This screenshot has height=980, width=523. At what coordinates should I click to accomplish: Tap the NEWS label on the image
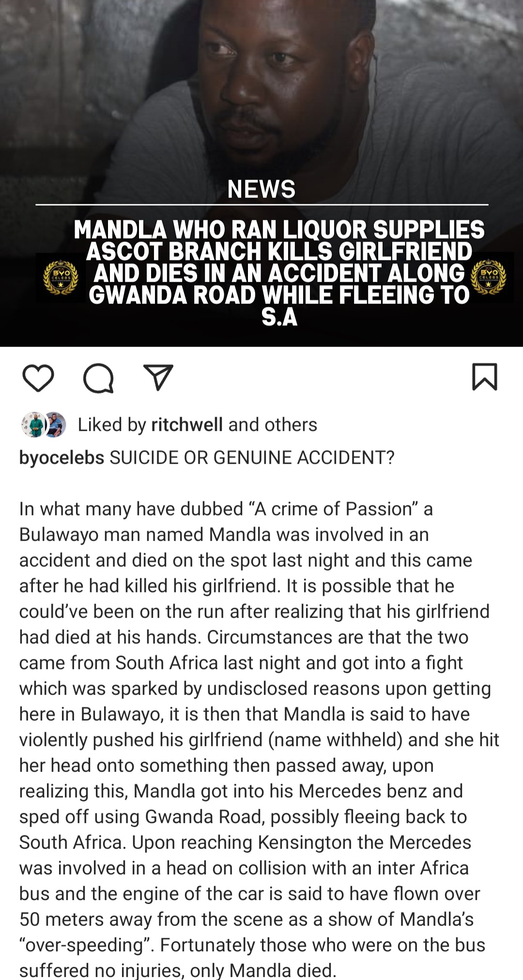pos(261,189)
